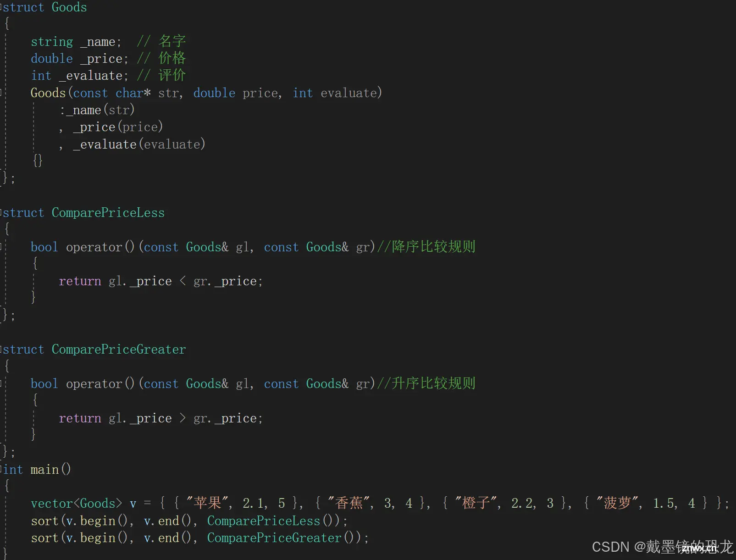
Task: Click the value 2.2 in the vector
Action: coord(522,504)
